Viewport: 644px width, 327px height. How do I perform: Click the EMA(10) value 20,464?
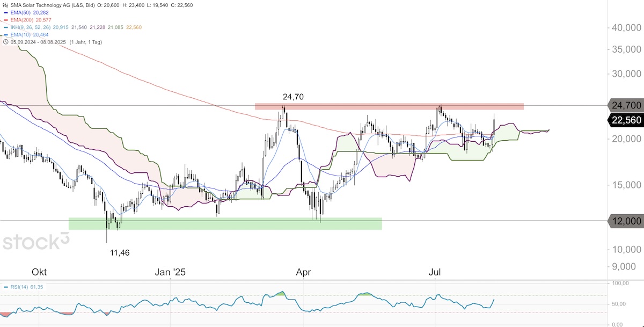(41, 34)
